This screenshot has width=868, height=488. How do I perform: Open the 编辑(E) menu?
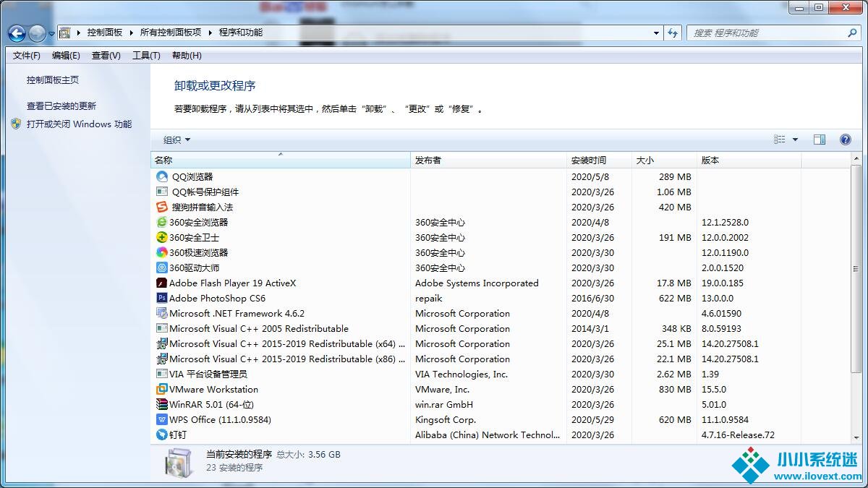coord(66,56)
